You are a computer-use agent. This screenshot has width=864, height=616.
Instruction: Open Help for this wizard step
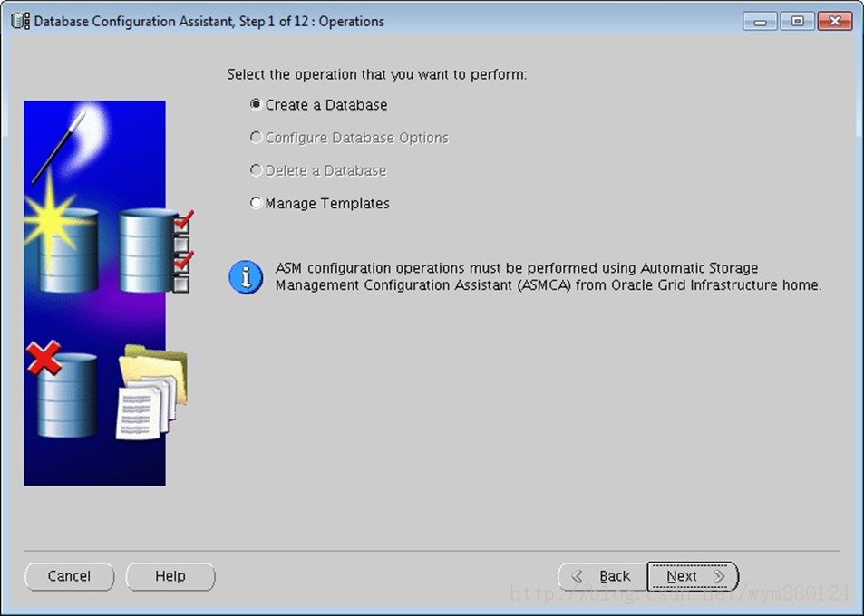coord(170,576)
